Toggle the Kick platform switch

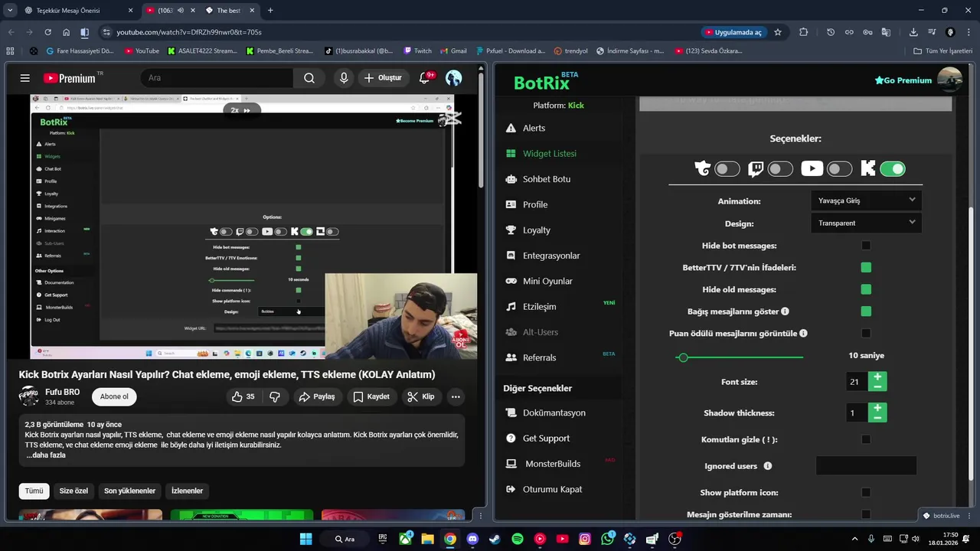tap(893, 169)
